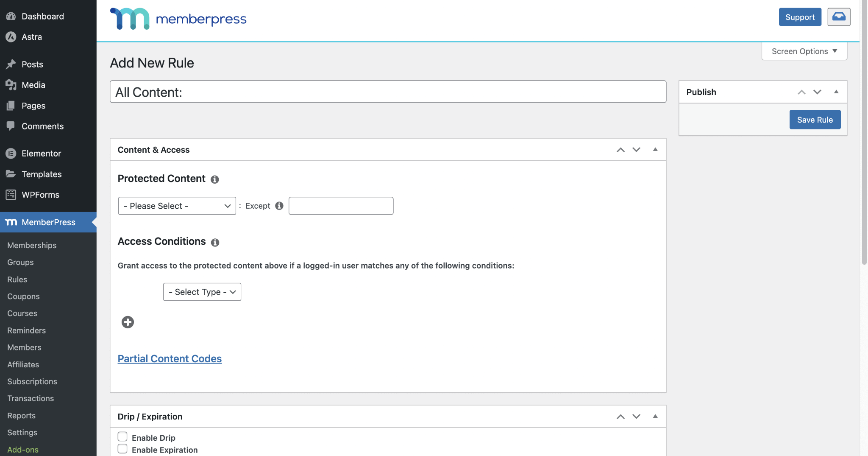868x456 pixels.
Task: Open Subscriptions submenu item
Action: pyautogui.click(x=32, y=381)
